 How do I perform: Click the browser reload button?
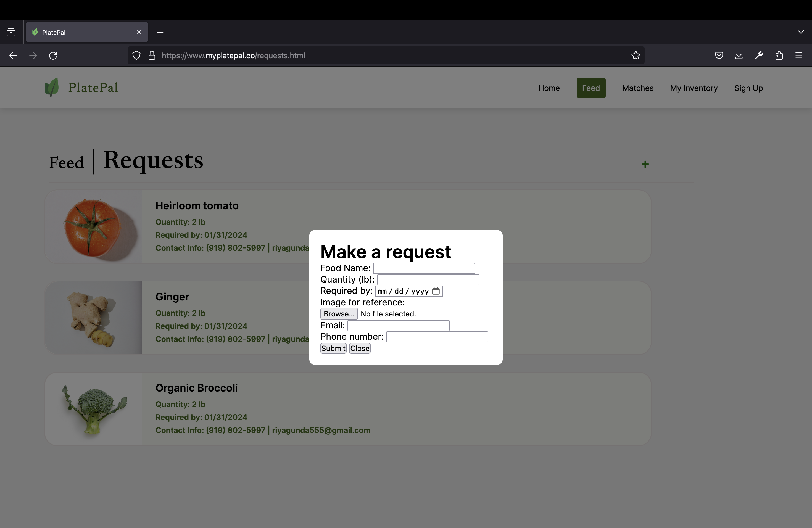click(x=53, y=55)
